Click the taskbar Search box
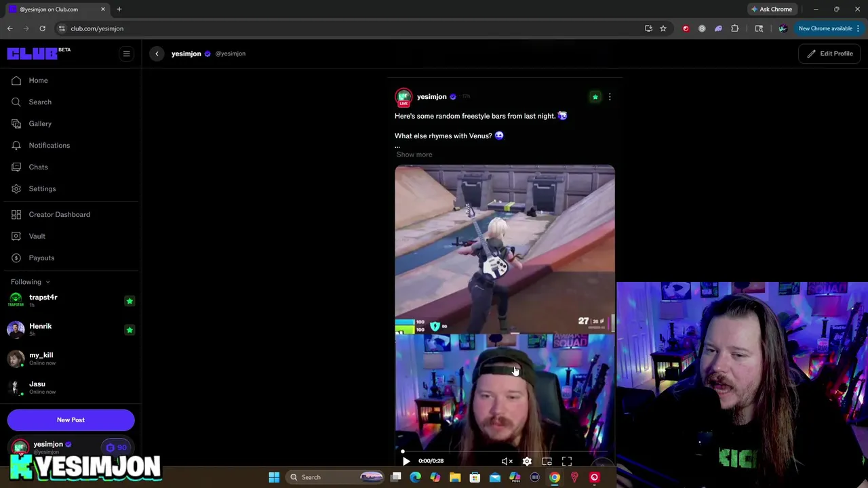Image resolution: width=868 pixels, height=488 pixels. [335, 477]
